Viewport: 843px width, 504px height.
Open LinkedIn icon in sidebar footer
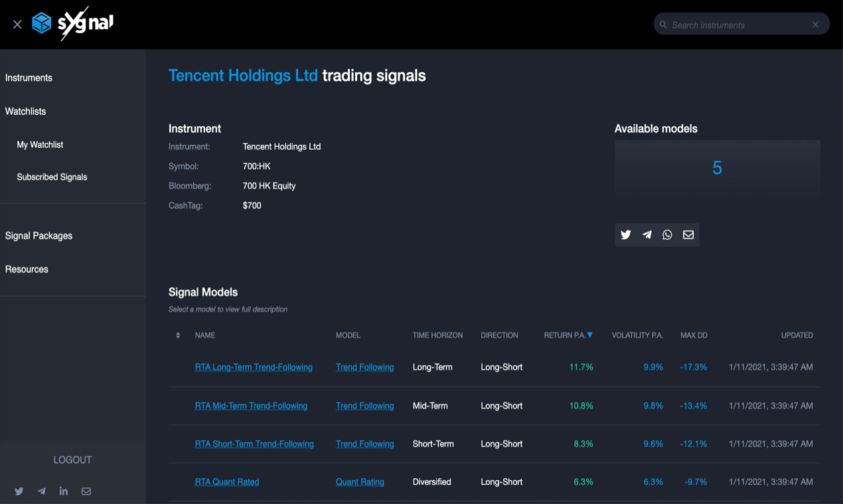pos(64,491)
